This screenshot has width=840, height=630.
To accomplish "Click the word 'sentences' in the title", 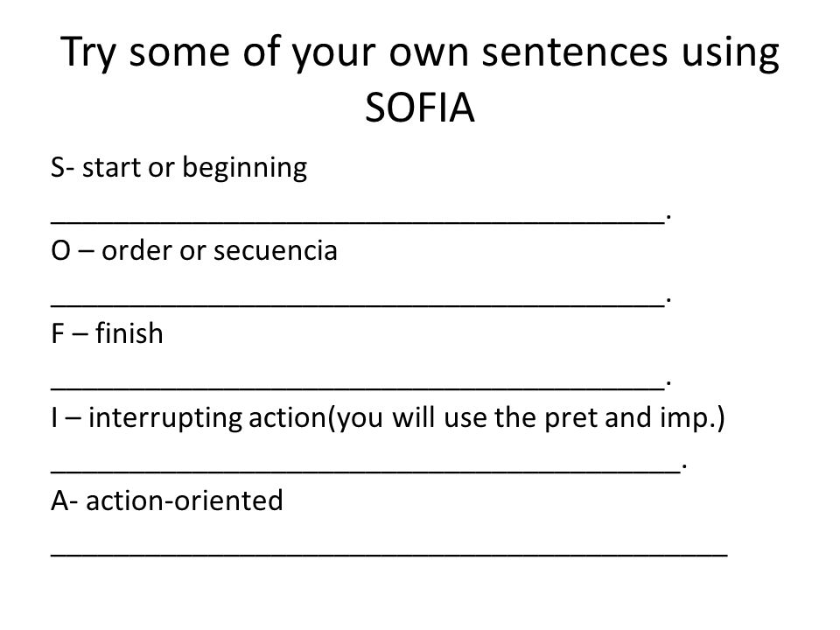I will pos(575,52).
